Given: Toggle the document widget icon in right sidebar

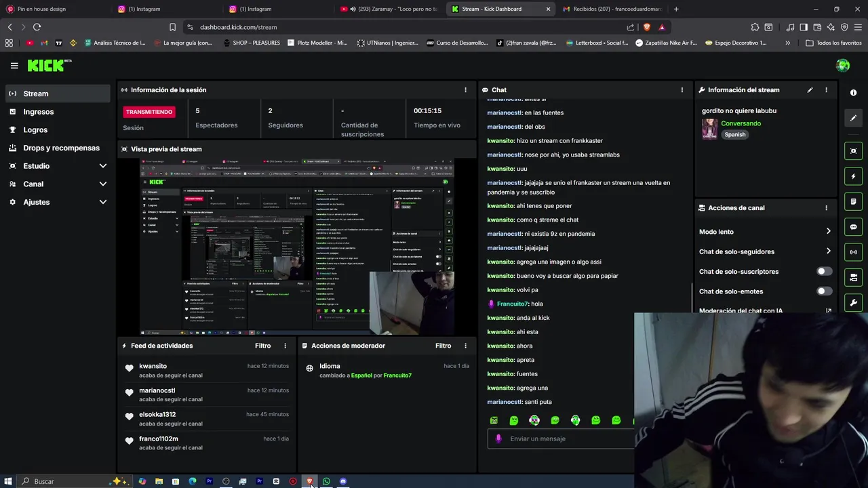Looking at the screenshot, I should coord(853,201).
